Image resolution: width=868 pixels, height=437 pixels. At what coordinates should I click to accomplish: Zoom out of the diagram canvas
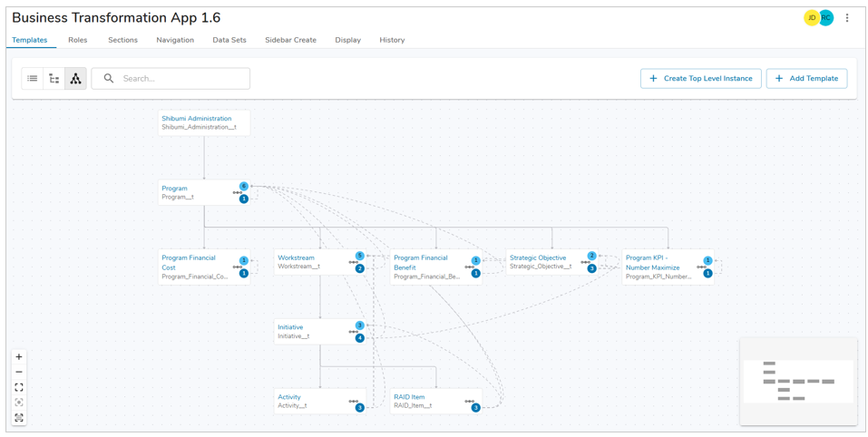[x=19, y=372]
